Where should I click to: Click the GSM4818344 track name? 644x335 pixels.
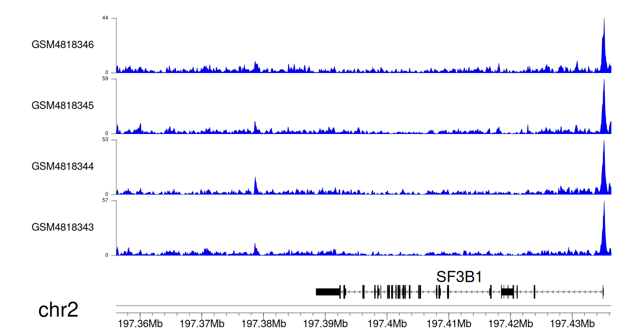coord(63,166)
